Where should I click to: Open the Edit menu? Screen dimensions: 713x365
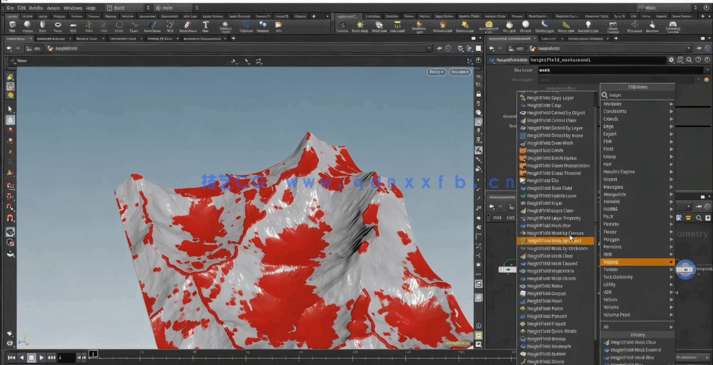21,8
